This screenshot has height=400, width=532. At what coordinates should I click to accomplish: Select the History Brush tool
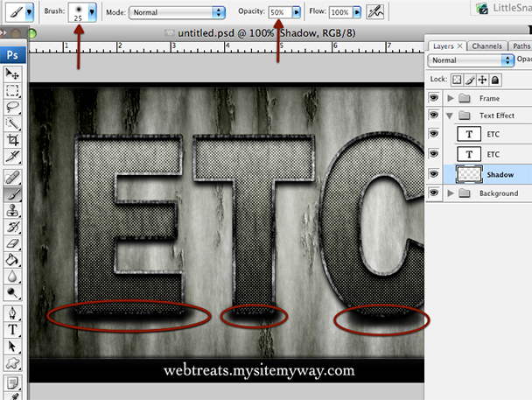pyautogui.click(x=12, y=227)
